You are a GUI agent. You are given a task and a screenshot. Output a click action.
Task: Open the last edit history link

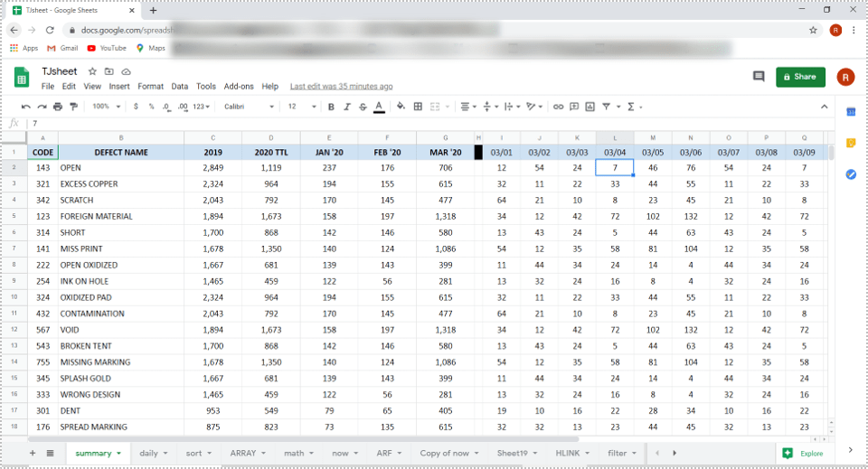click(341, 87)
